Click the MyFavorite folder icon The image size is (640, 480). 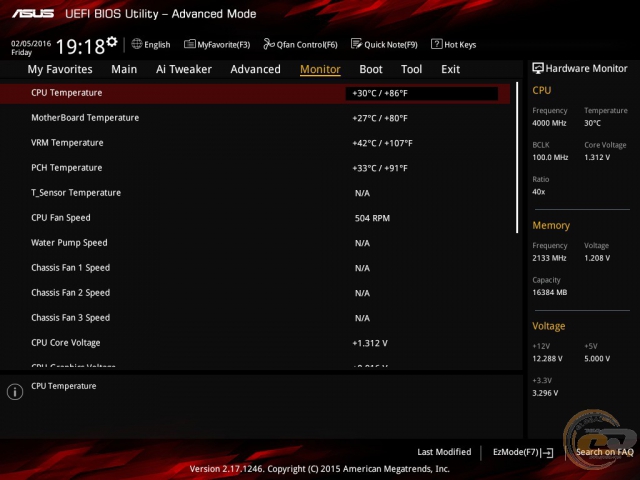click(189, 44)
